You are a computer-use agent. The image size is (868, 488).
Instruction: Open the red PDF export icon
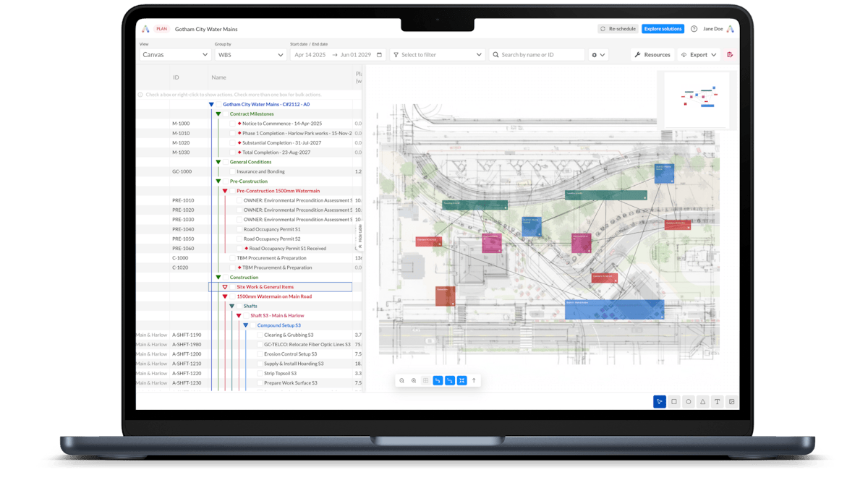click(x=731, y=54)
